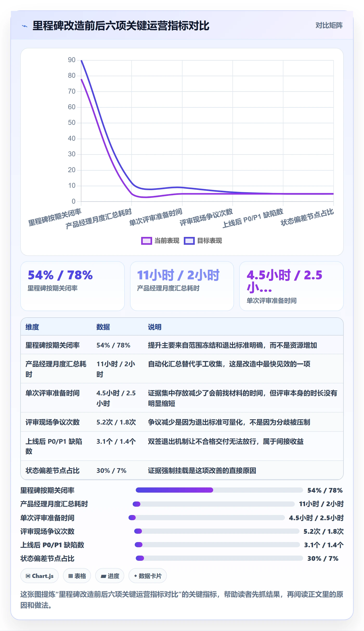This screenshot has height=631, width=364.
Task: Click the 维度 column header
Action: pos(32,327)
